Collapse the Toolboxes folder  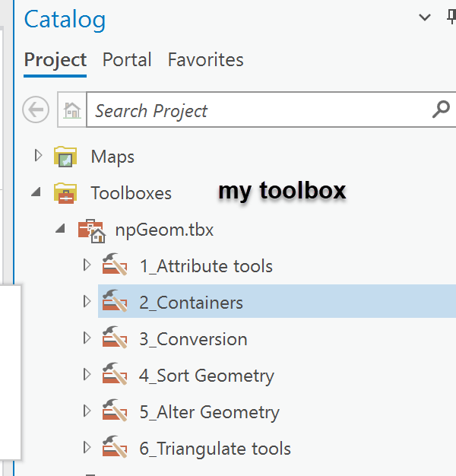(x=36, y=193)
